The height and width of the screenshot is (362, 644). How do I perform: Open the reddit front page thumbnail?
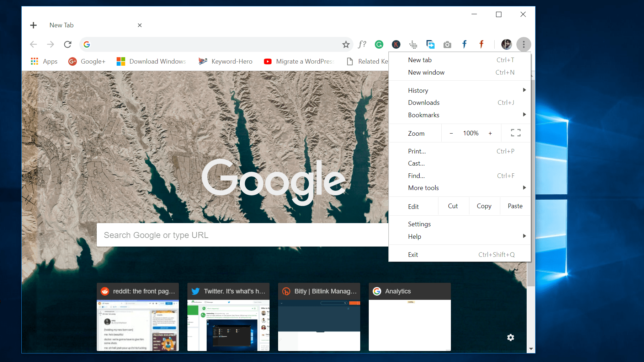138,317
